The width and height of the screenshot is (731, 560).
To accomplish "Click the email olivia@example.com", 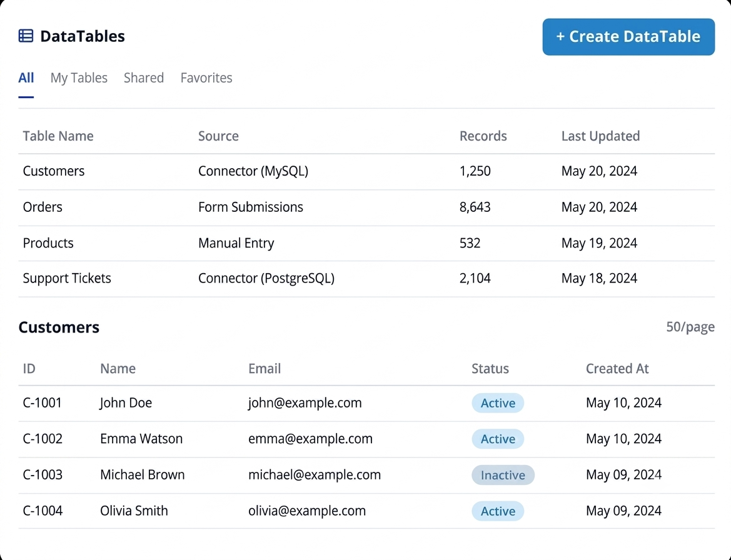I will pos(307,511).
